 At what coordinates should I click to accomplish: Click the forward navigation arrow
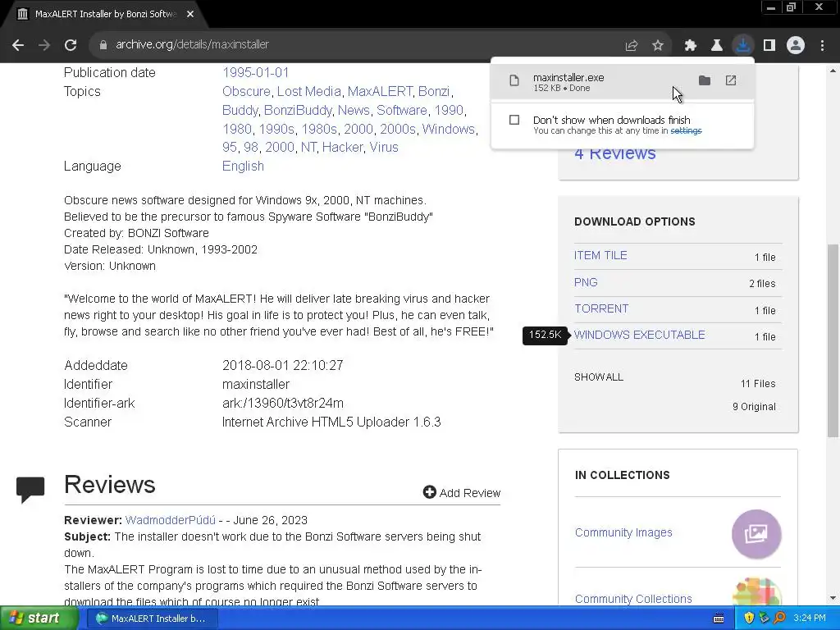tap(44, 45)
